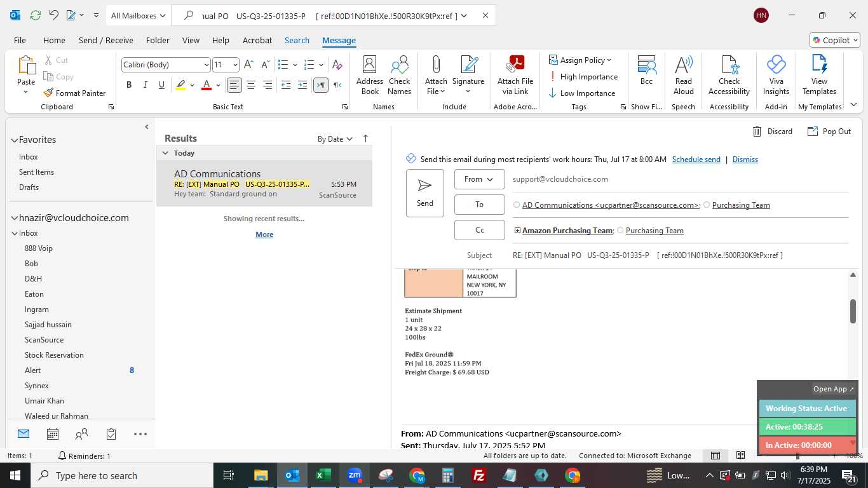Open the File menu

[20, 40]
